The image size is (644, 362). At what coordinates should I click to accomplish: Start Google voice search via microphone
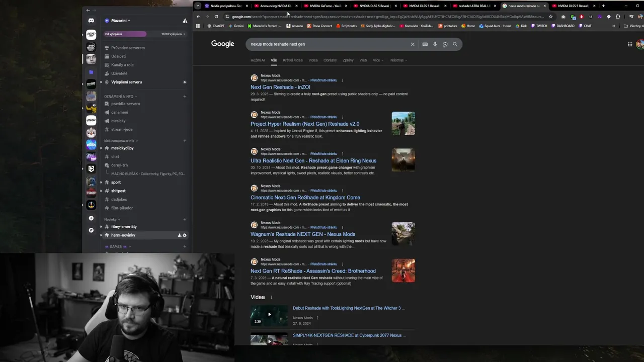pyautogui.click(x=435, y=44)
